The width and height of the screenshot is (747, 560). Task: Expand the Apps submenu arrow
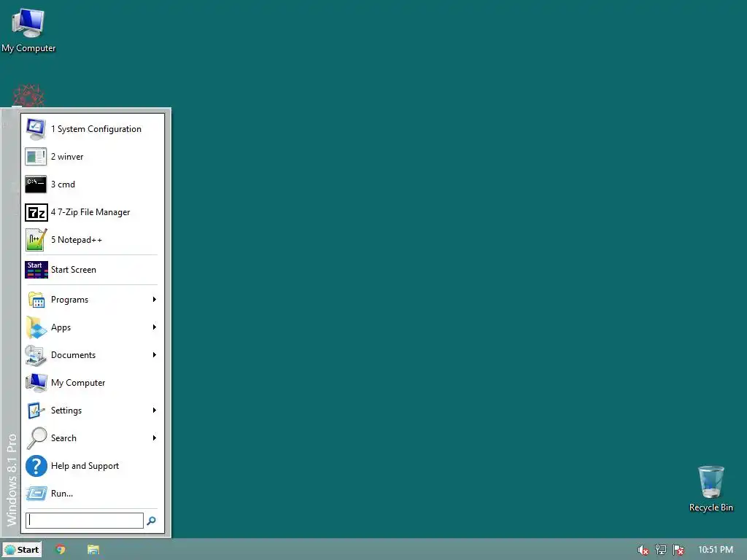(x=155, y=327)
